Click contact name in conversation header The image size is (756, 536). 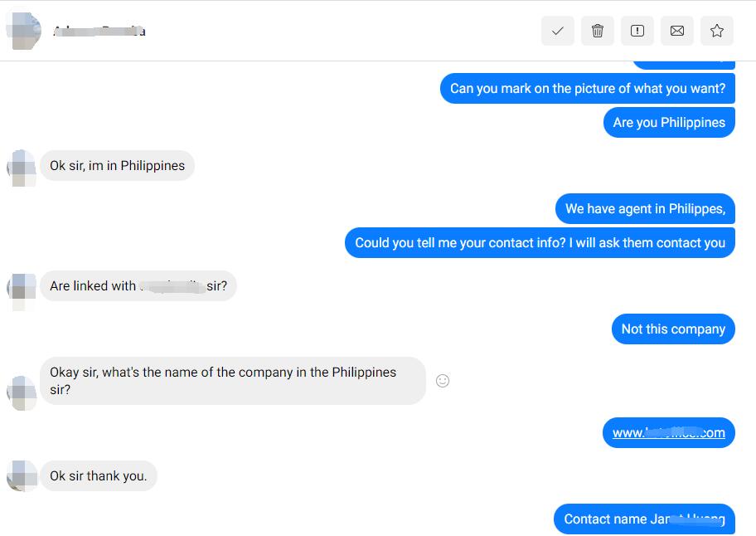pos(99,32)
